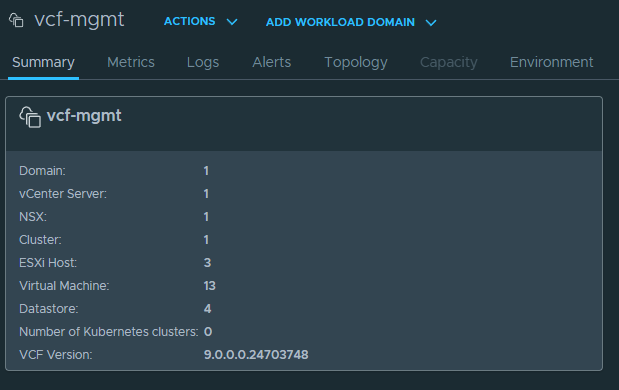Click the vcf-mgmt icon in page header

tap(16, 20)
